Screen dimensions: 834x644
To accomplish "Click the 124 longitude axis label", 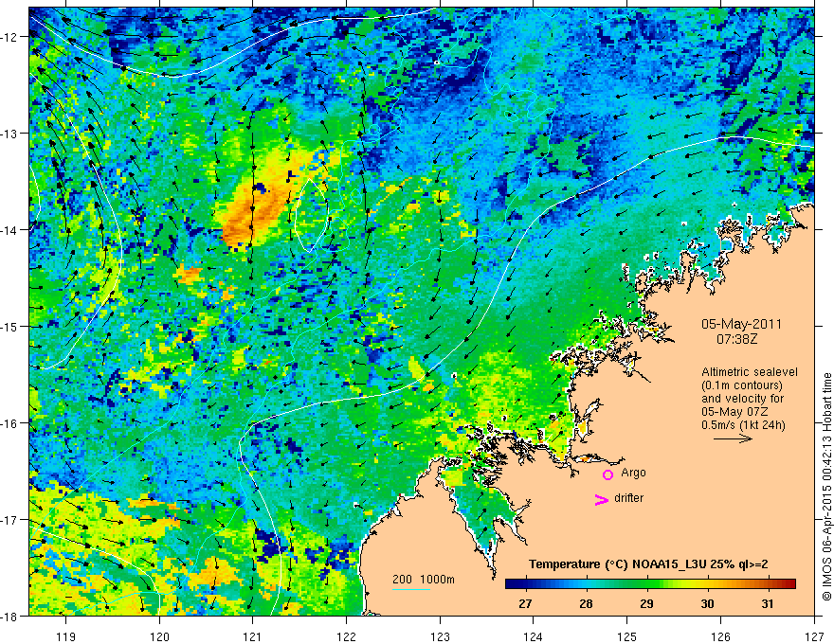I will pos(533,636).
